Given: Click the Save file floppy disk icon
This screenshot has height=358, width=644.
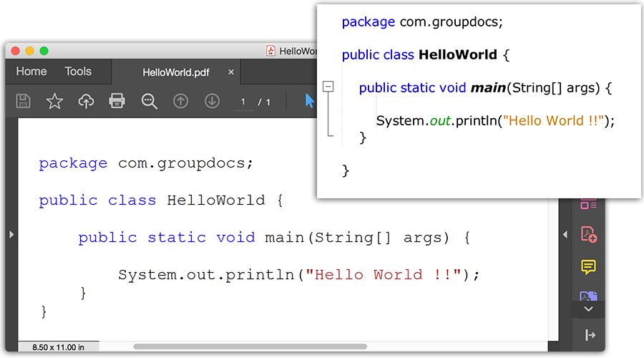Looking at the screenshot, I should click(23, 101).
